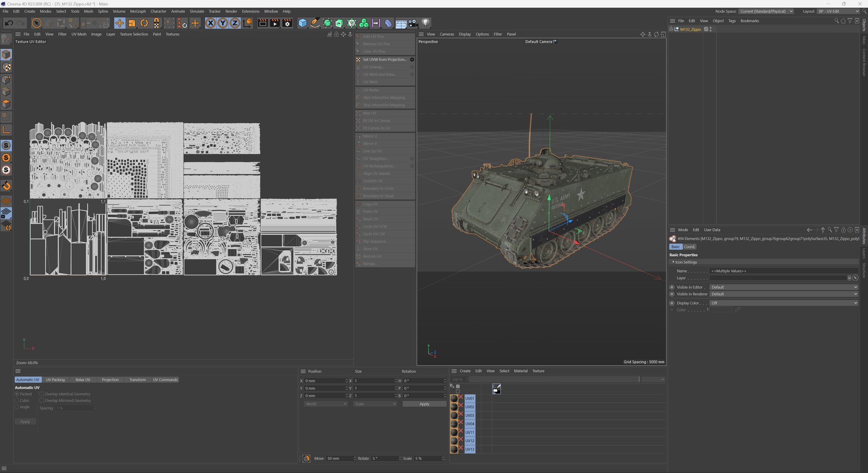
Task: Click the Render View clapperboard icon
Action: 262,23
